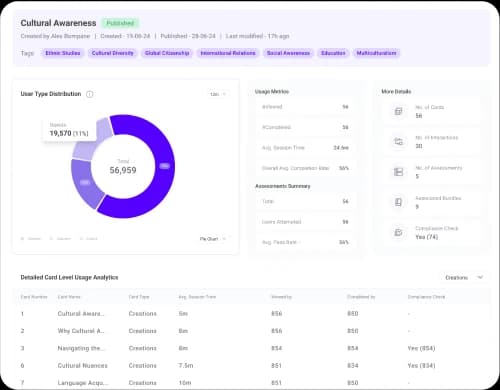500x390 pixels.
Task: Click the No. of Cards icon
Action: pyautogui.click(x=398, y=111)
